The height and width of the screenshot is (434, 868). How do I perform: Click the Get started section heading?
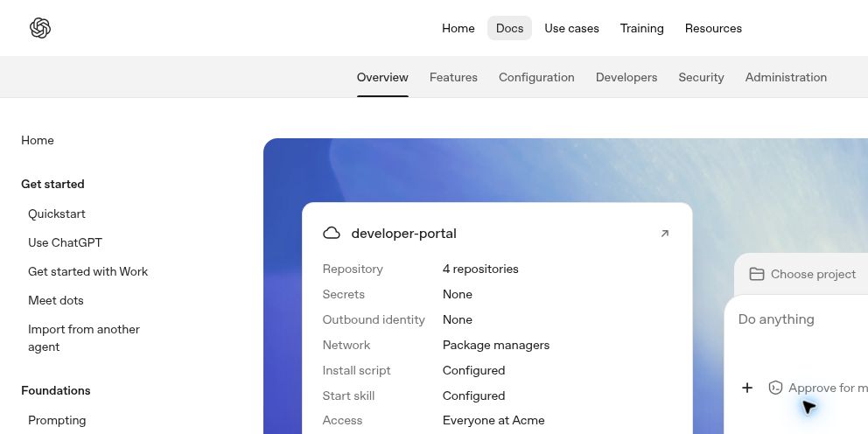52,184
